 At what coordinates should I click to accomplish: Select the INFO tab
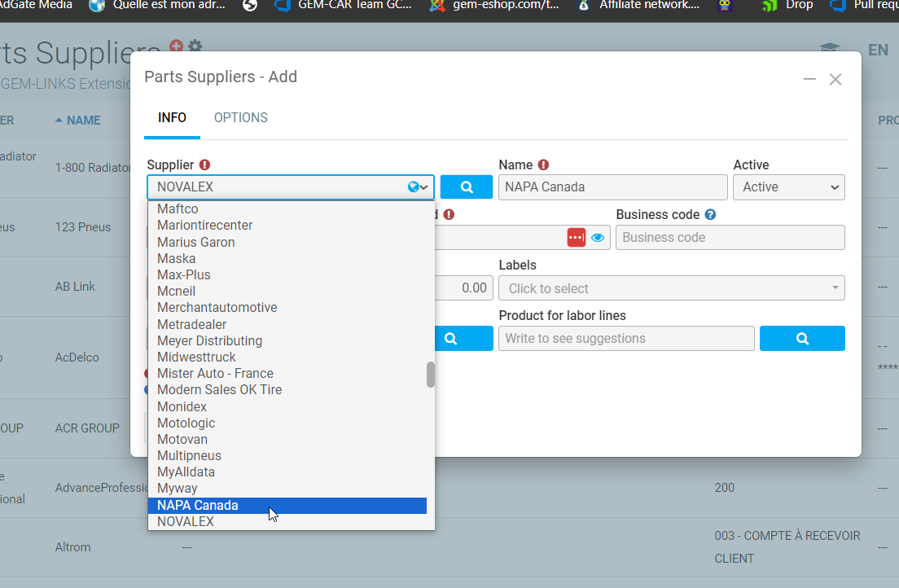(x=172, y=117)
